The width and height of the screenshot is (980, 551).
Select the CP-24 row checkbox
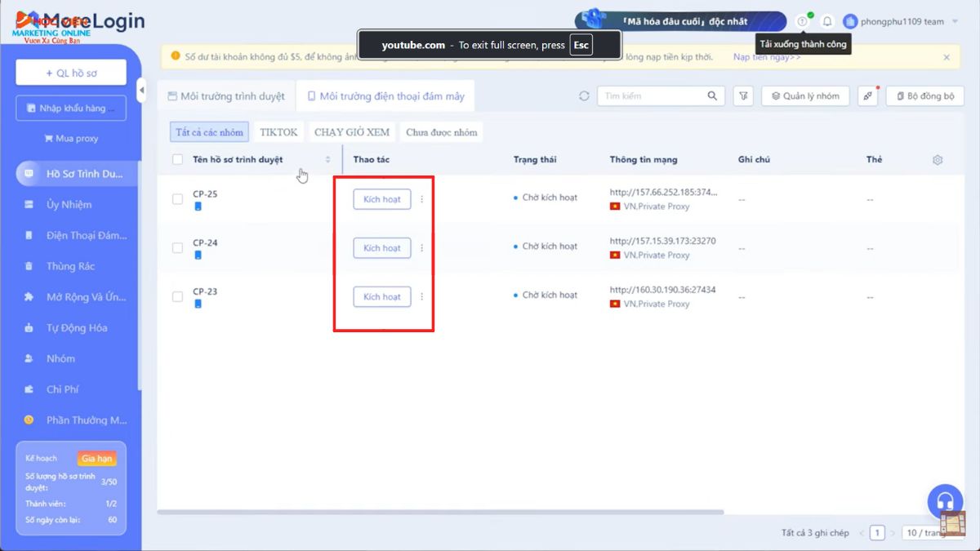(177, 248)
